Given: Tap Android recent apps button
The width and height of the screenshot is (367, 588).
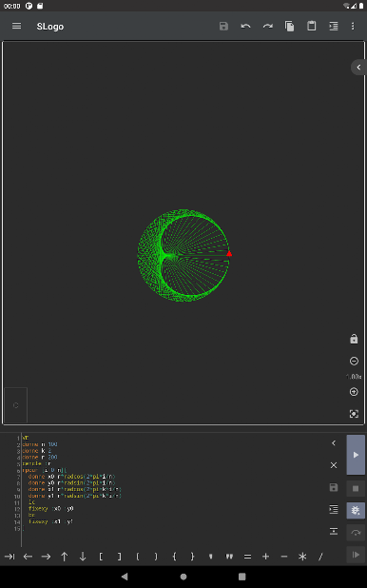Looking at the screenshot, I should [242, 577].
